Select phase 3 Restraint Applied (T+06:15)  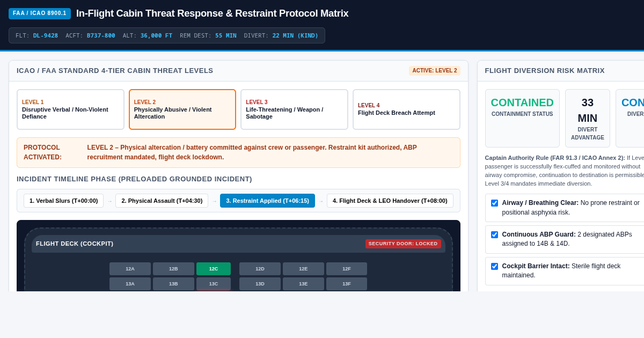[267, 201]
